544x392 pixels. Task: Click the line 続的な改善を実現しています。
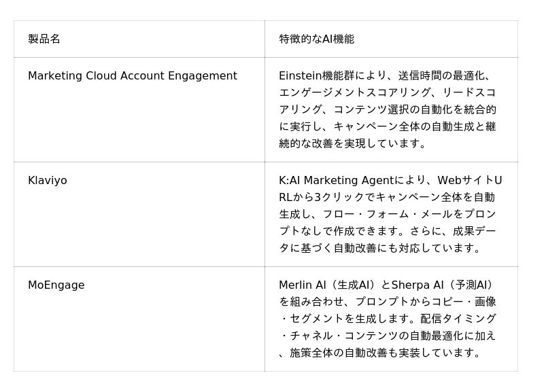click(x=353, y=143)
